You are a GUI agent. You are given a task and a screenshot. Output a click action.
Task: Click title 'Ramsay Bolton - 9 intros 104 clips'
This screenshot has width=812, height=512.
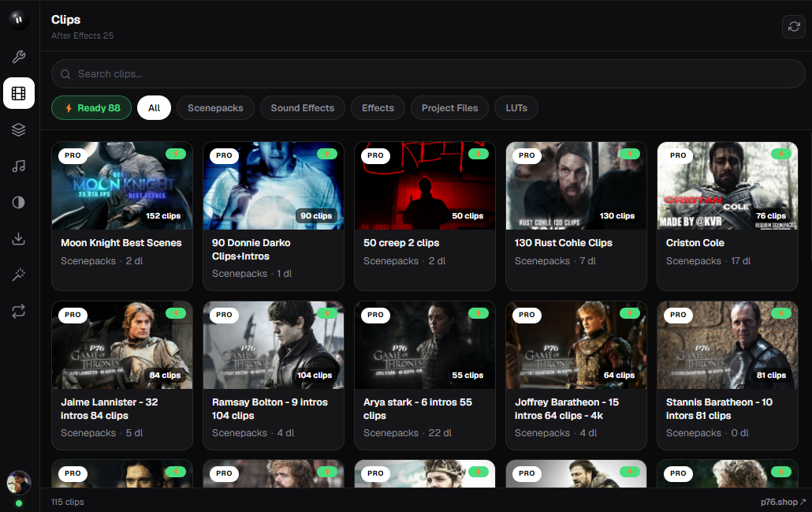pyautogui.click(x=270, y=409)
